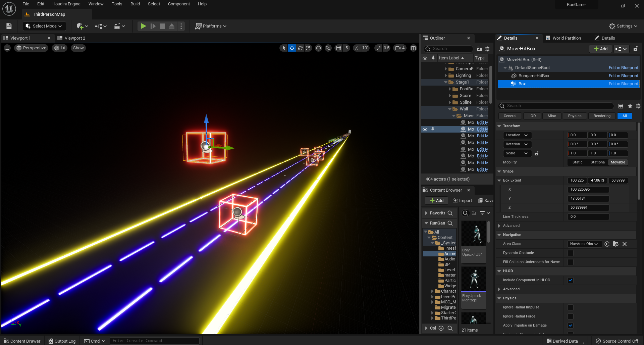Open the quick add content icon
This screenshot has height=345, width=644.
[x=82, y=26]
